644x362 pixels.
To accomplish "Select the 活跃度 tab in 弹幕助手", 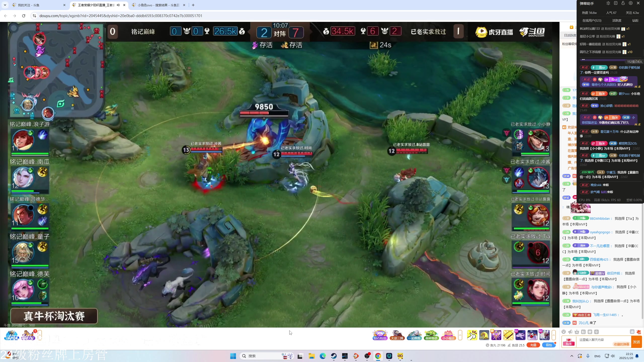I will click(x=617, y=21).
